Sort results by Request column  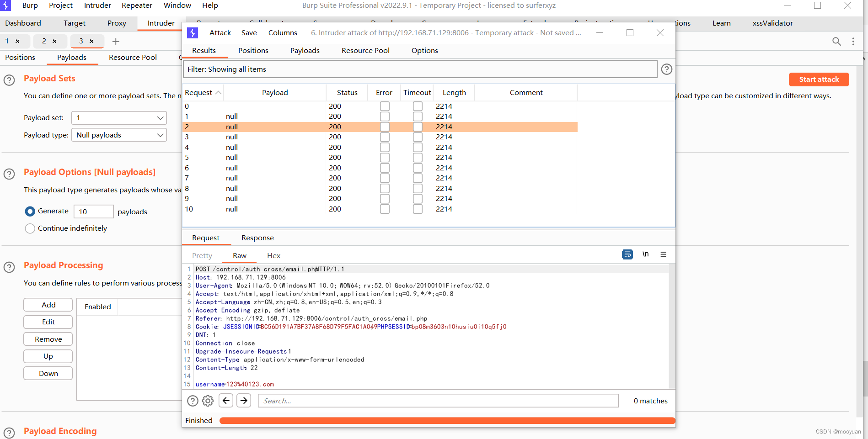click(x=203, y=93)
